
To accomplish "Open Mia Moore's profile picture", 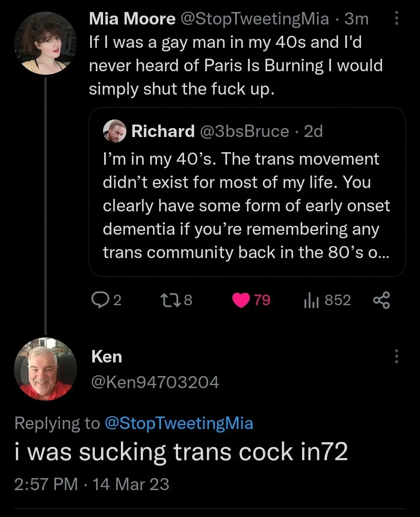I will coord(45,43).
